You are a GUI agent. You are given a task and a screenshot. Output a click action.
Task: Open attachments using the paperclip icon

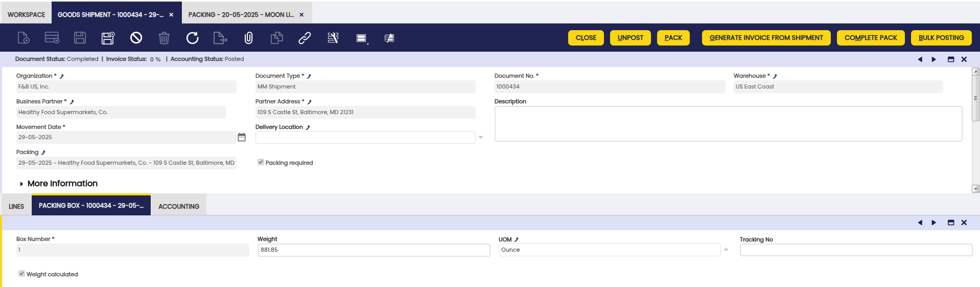pyautogui.click(x=248, y=38)
